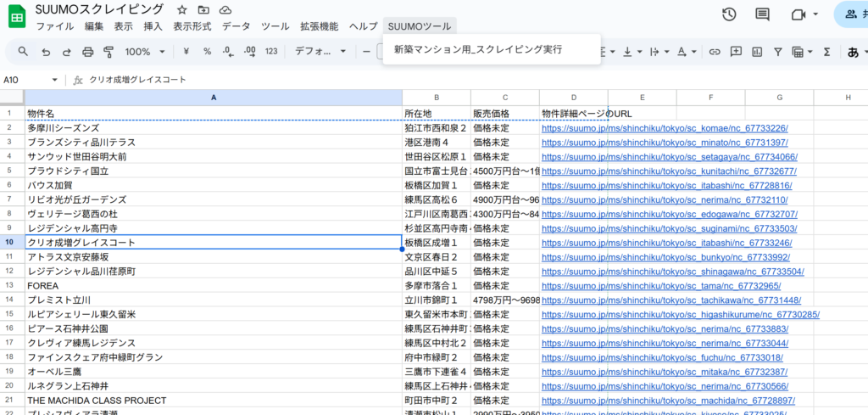Viewport: 868px width, 415px height.
Task: Activate the paint format tool
Action: coord(108,52)
